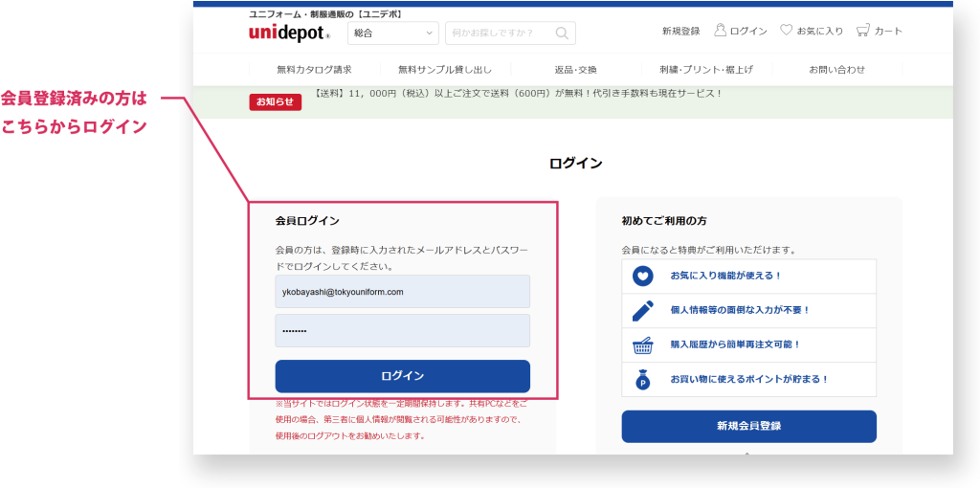Select 返品・交換 in navigation bar
Image resolution: width=980 pixels, height=488 pixels.
tap(575, 70)
